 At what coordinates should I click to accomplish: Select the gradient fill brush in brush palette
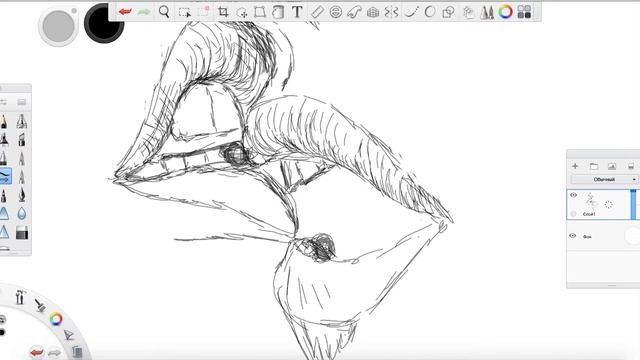click(x=22, y=233)
